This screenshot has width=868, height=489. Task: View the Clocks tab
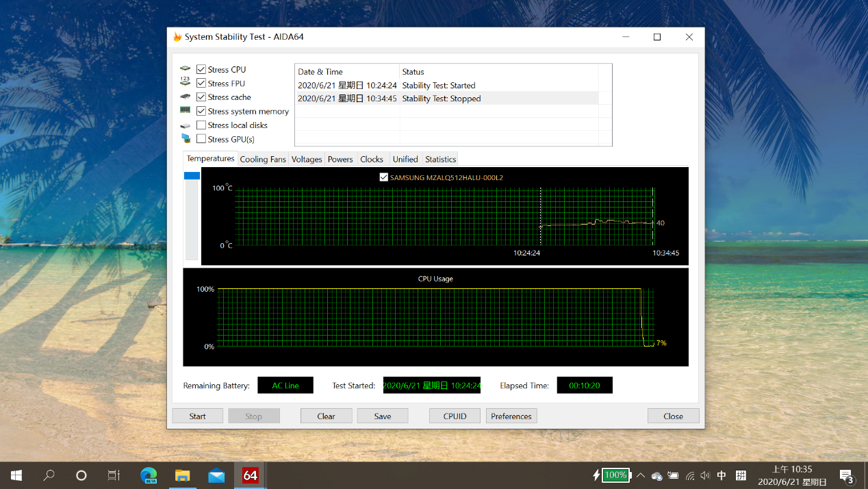click(x=372, y=159)
